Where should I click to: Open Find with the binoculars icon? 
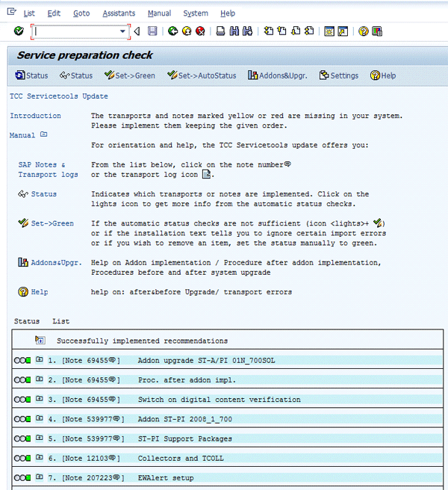[234, 31]
